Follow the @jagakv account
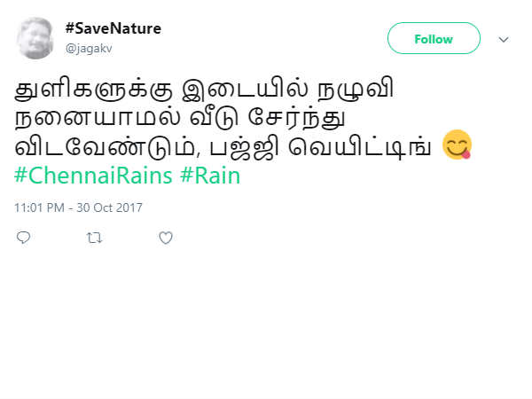 pos(434,39)
